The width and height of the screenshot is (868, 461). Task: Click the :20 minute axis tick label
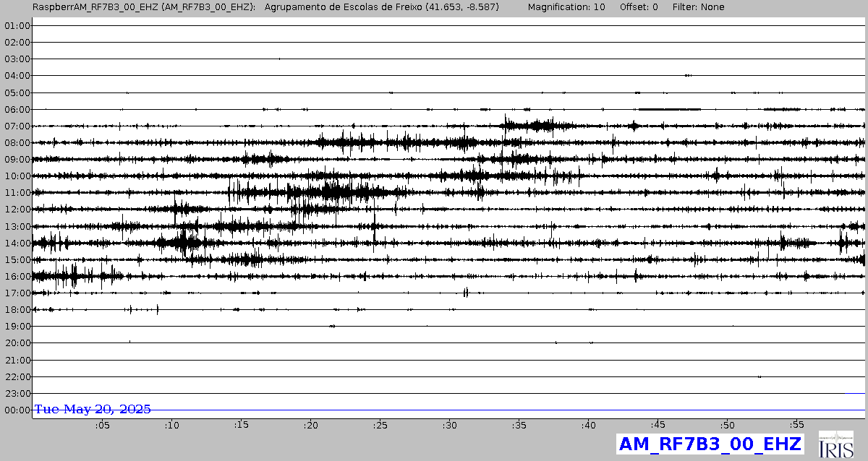click(310, 425)
